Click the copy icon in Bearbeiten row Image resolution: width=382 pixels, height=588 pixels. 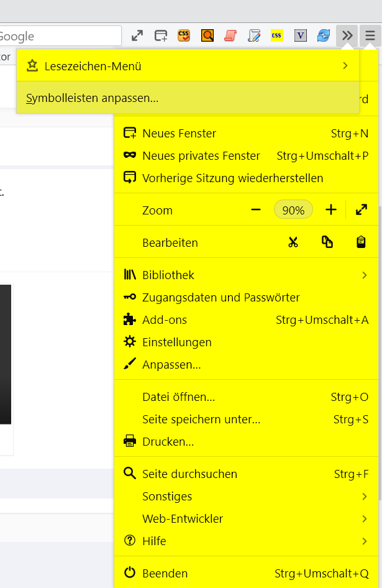pyautogui.click(x=327, y=242)
